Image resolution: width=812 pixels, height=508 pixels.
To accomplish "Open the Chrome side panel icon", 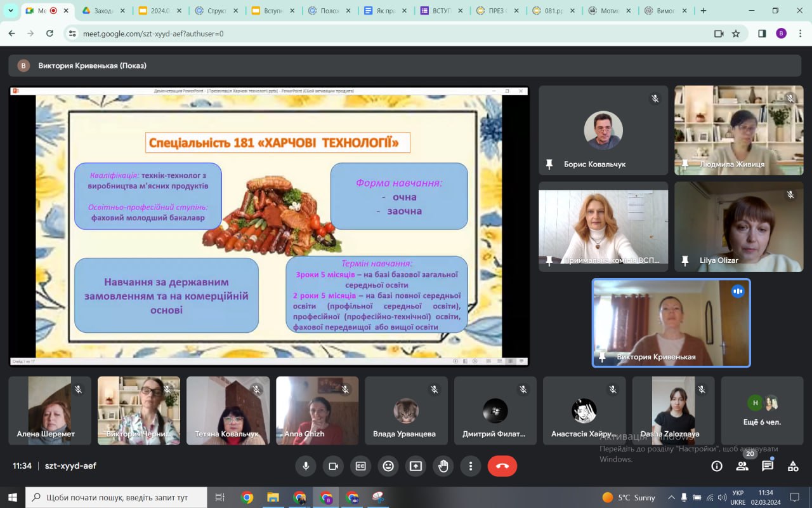I will tap(762, 34).
